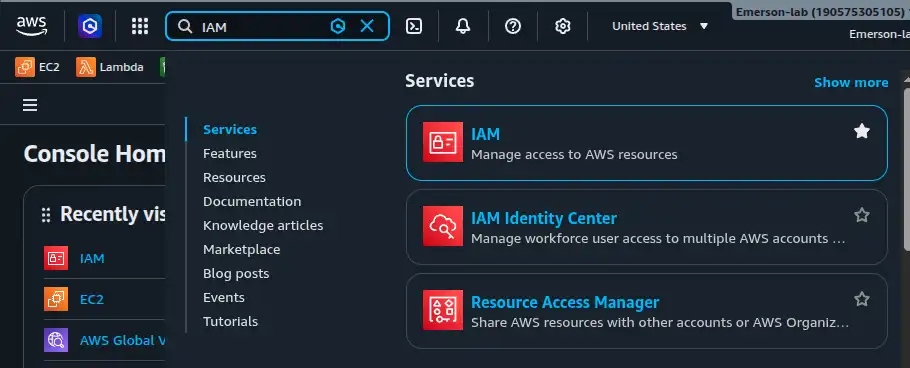Click Show more services link
This screenshot has width=910, height=368.
tap(851, 82)
